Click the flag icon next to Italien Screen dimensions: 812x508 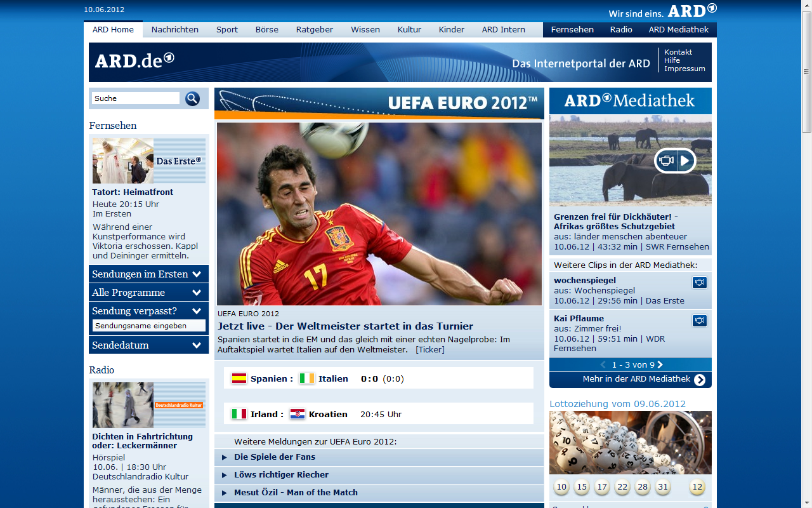[x=307, y=378]
